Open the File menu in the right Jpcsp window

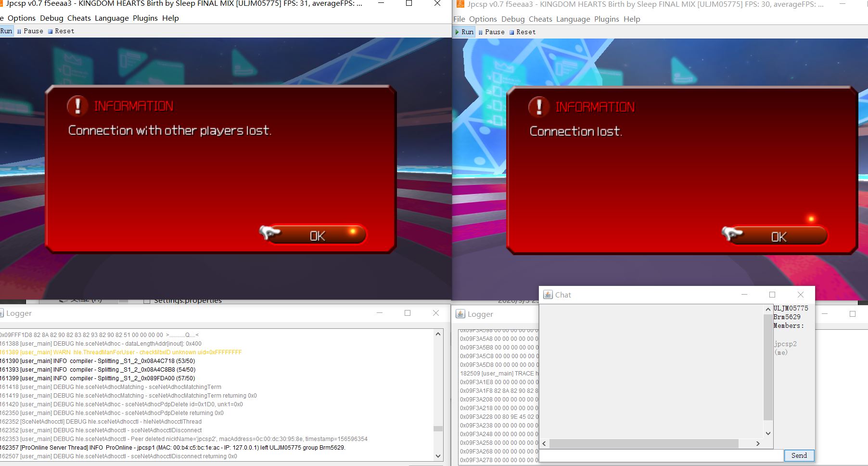459,19
